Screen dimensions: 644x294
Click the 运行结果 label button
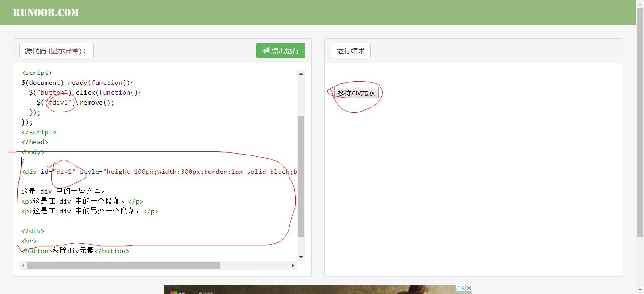coord(351,51)
